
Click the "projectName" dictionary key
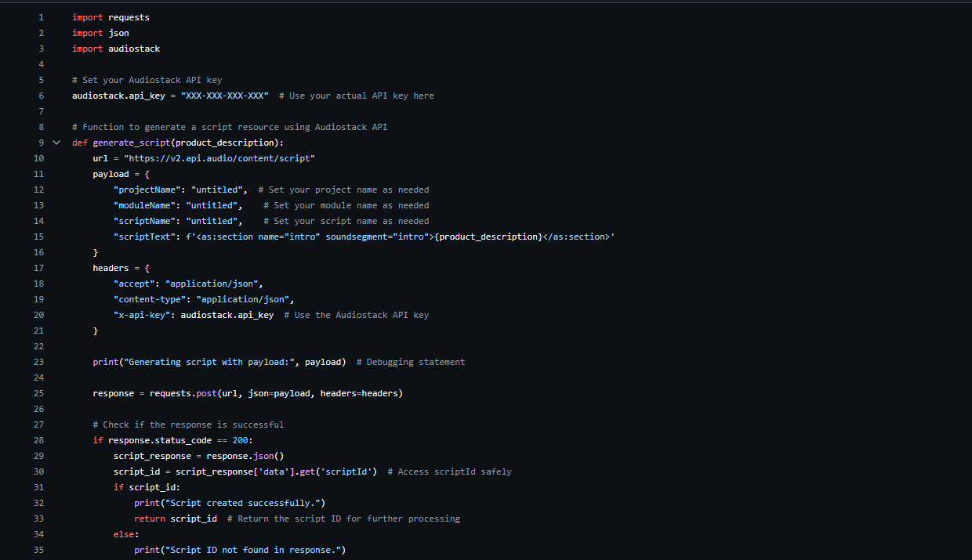click(x=147, y=190)
